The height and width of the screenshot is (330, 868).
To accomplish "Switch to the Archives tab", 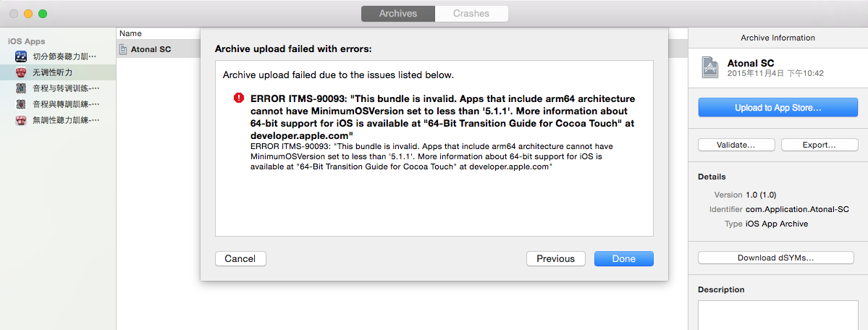I will coord(398,13).
